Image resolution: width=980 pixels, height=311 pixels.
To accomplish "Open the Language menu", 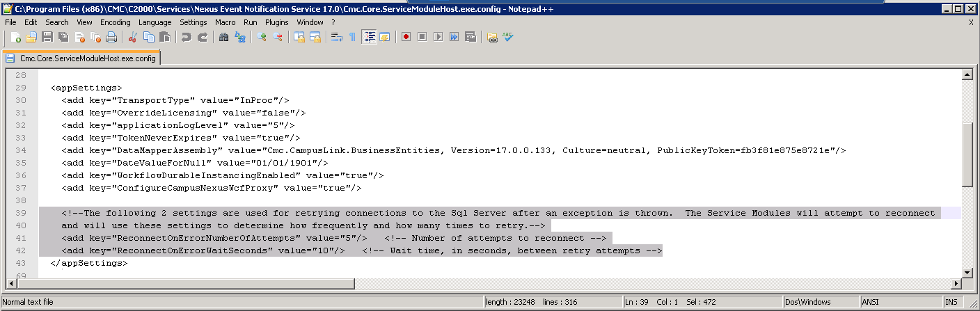I will click(x=155, y=22).
